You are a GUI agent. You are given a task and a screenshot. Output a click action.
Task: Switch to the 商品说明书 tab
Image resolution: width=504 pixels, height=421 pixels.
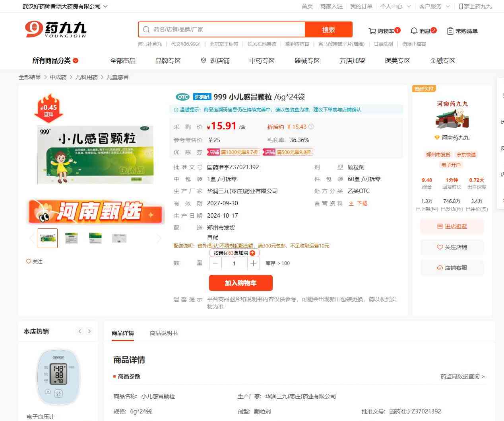click(164, 333)
